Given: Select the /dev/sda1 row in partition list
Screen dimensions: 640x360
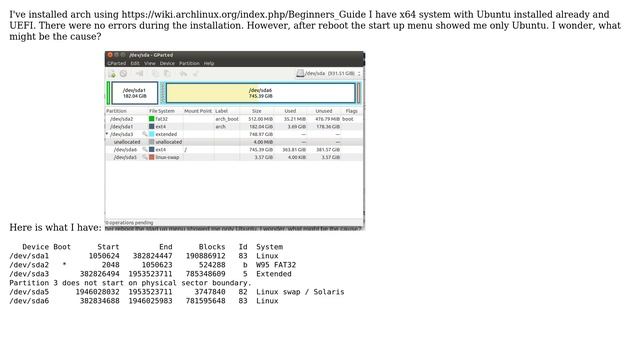Looking at the screenshot, I should click(234, 127).
